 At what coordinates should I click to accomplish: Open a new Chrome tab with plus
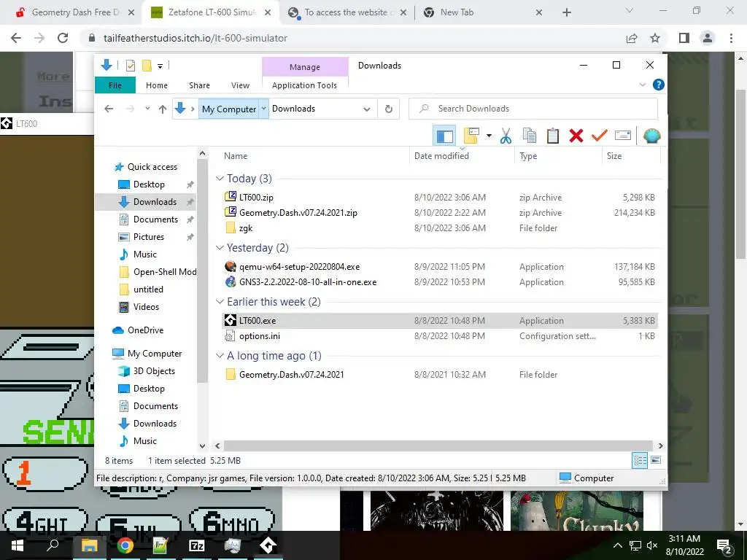[x=566, y=12]
